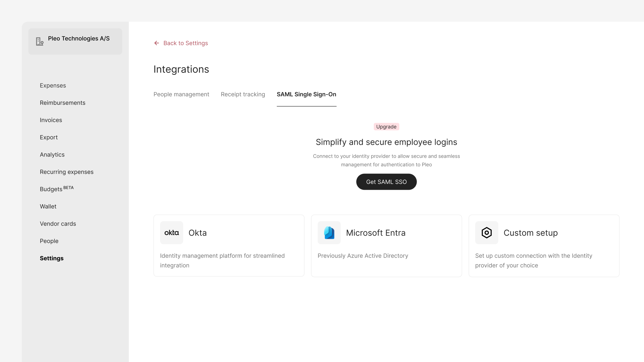The width and height of the screenshot is (644, 362).
Task: Go to Vendor cards
Action: [x=58, y=224]
